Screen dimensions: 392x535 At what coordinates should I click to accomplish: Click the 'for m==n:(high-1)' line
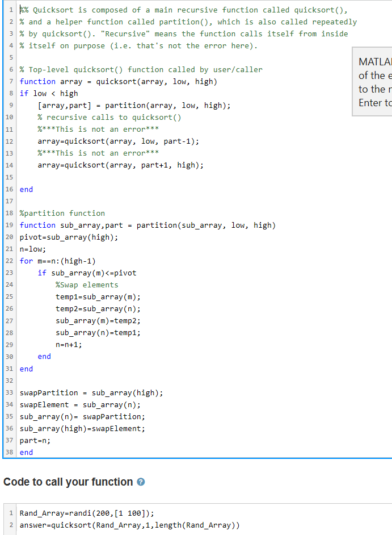(x=58, y=261)
